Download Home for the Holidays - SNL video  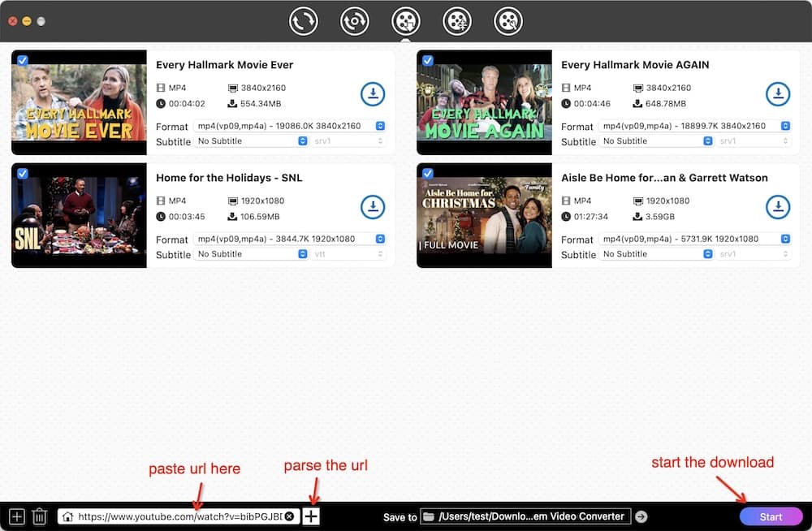coord(373,207)
